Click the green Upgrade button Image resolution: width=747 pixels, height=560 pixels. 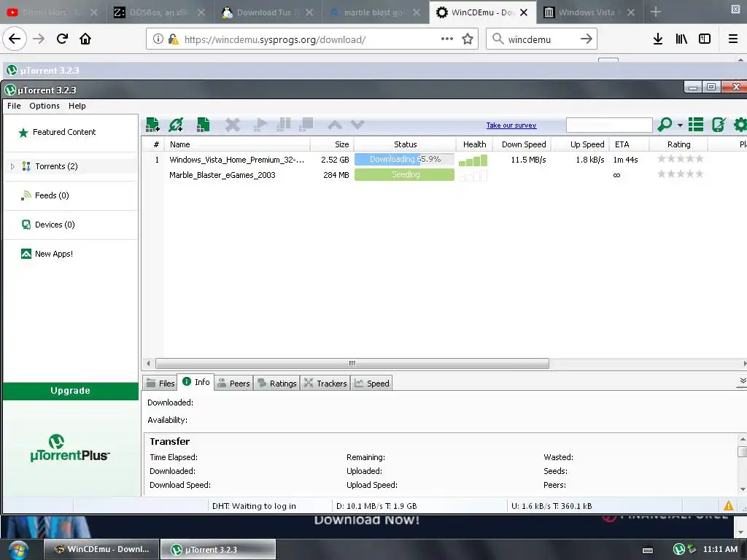point(71,391)
